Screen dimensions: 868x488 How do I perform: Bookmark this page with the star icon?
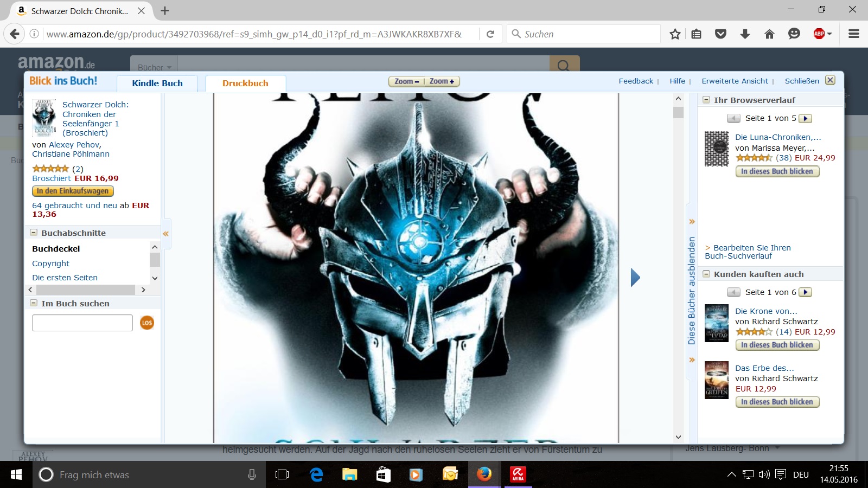point(675,34)
